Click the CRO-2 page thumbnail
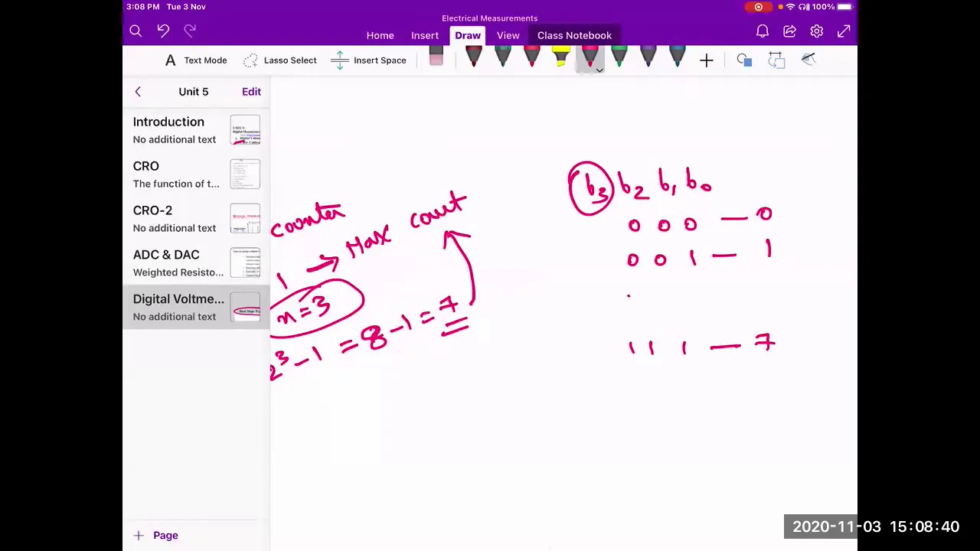The width and height of the screenshot is (980, 551). (x=245, y=219)
